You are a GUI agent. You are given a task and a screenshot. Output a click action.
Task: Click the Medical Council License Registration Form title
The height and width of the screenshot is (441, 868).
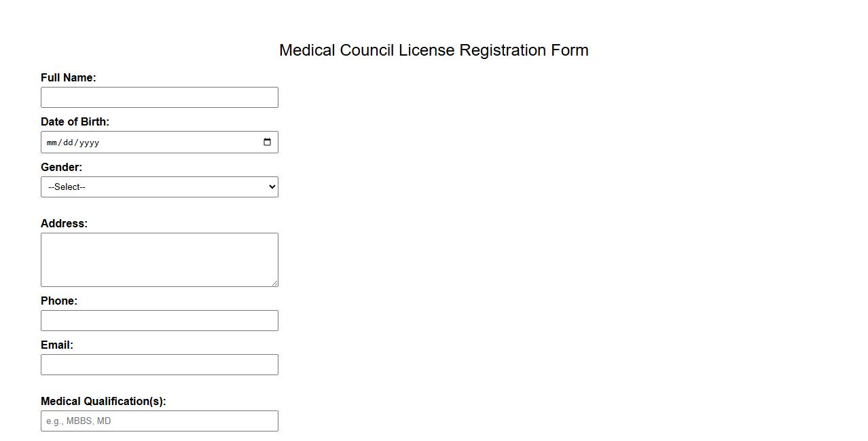pyautogui.click(x=434, y=50)
